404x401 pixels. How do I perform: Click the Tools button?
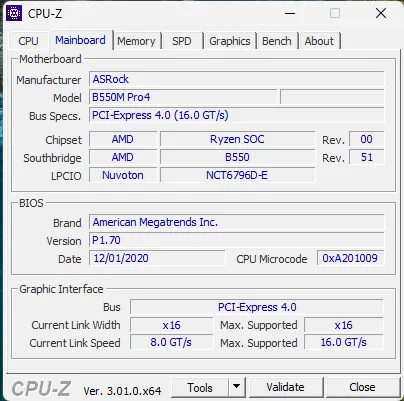(x=200, y=387)
